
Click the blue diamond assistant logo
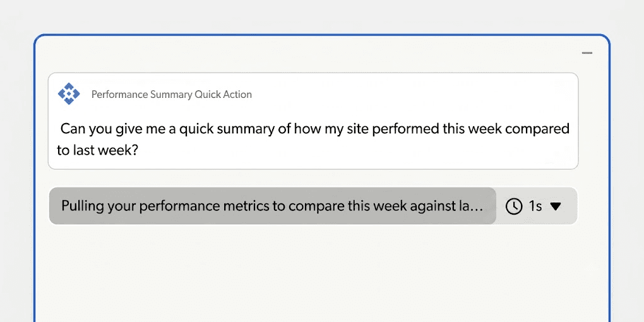click(x=69, y=93)
